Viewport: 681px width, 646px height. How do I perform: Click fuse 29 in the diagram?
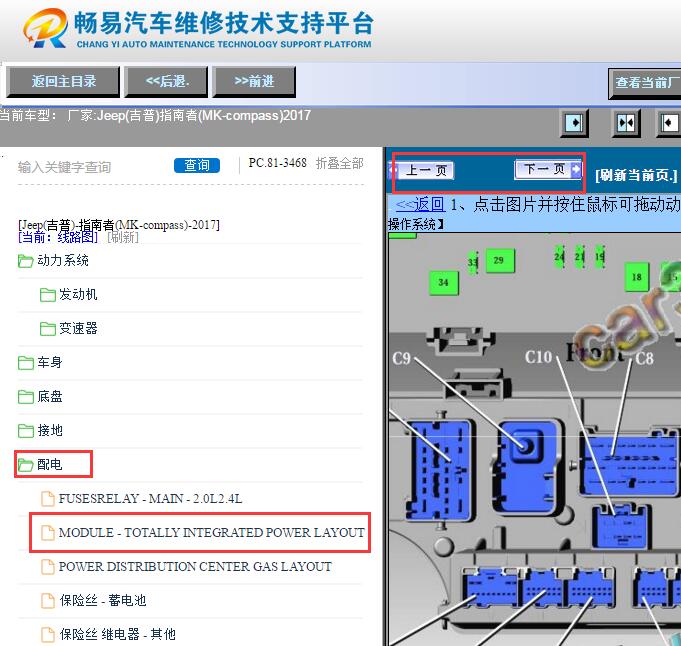pyautogui.click(x=499, y=260)
